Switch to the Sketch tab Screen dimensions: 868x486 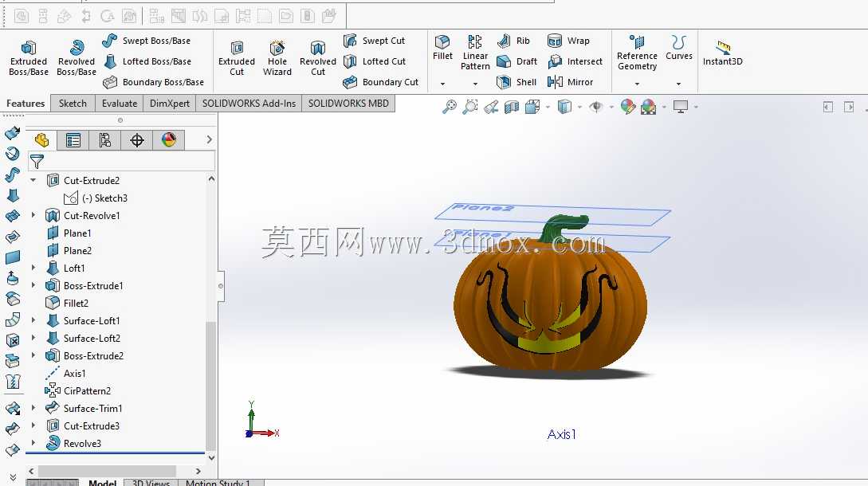(x=73, y=104)
